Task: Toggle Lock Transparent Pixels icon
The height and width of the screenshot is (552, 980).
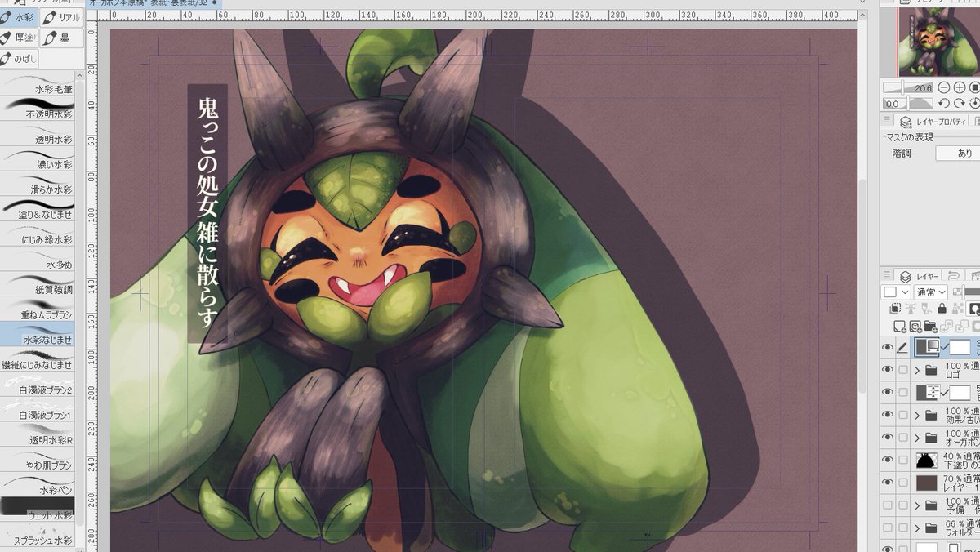Action: [958, 309]
